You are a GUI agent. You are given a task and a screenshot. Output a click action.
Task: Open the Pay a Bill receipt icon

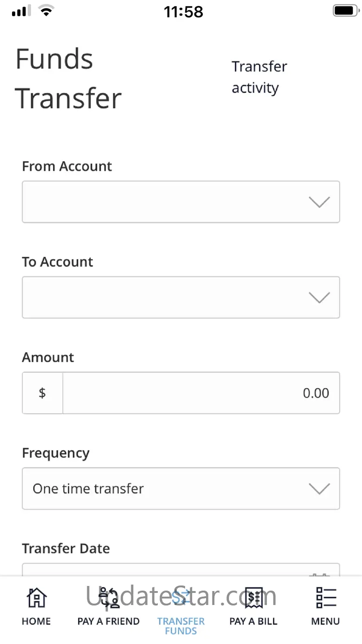tap(253, 598)
